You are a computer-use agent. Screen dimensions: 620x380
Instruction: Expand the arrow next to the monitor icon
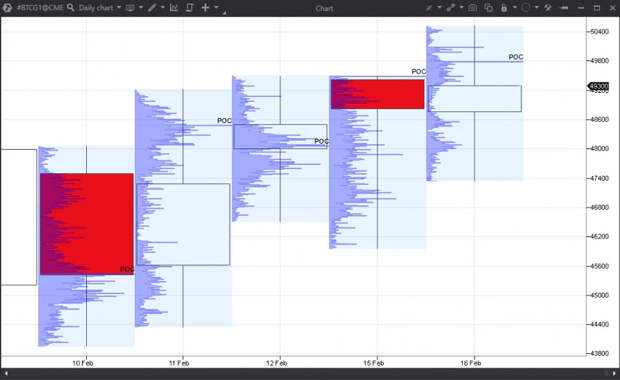[140, 8]
